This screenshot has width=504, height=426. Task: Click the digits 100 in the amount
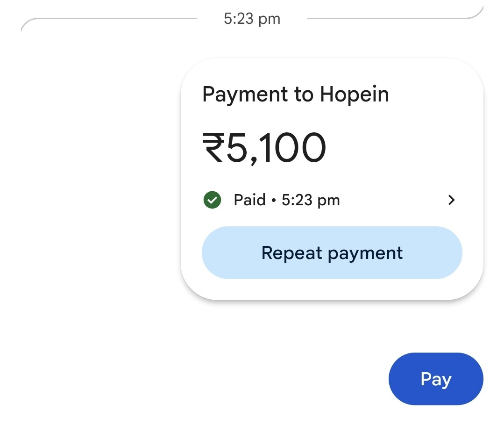click(x=293, y=148)
